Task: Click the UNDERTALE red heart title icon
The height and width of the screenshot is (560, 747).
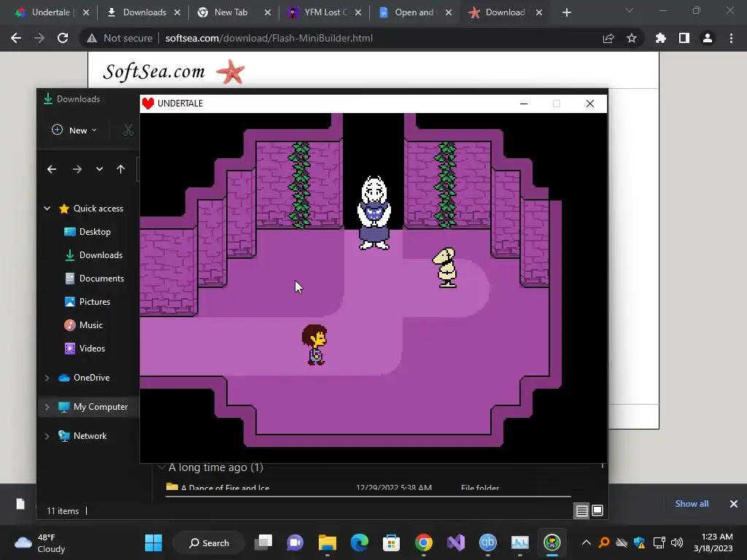Action: tap(148, 104)
